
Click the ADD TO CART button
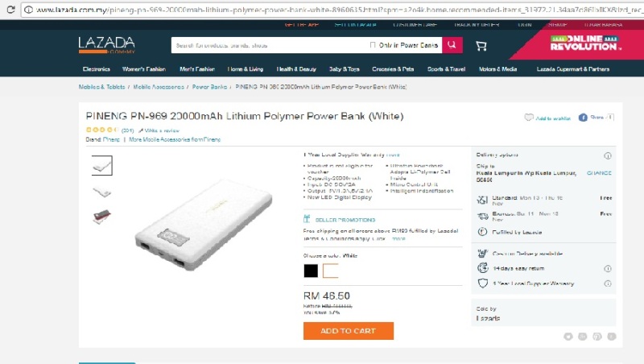point(349,331)
